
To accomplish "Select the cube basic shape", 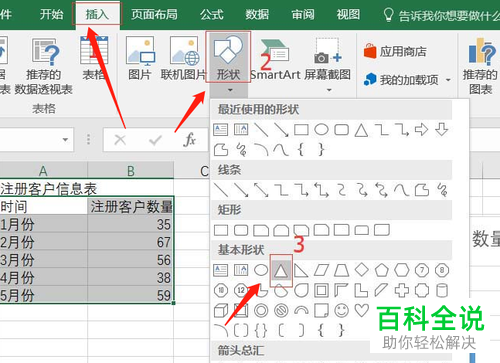I will coord(221,311).
